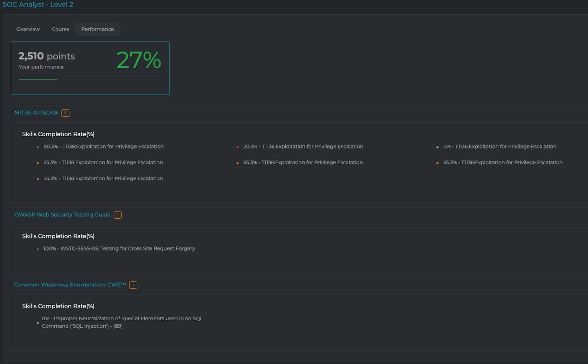Collapse the OWASP Web Security Testing Guide section
The height and width of the screenshot is (364, 588).
62,215
